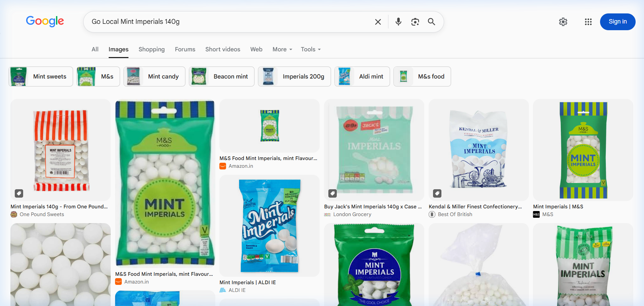The image size is (644, 306).
Task: Open Jack's Mint Imperials image
Action: 374,150
